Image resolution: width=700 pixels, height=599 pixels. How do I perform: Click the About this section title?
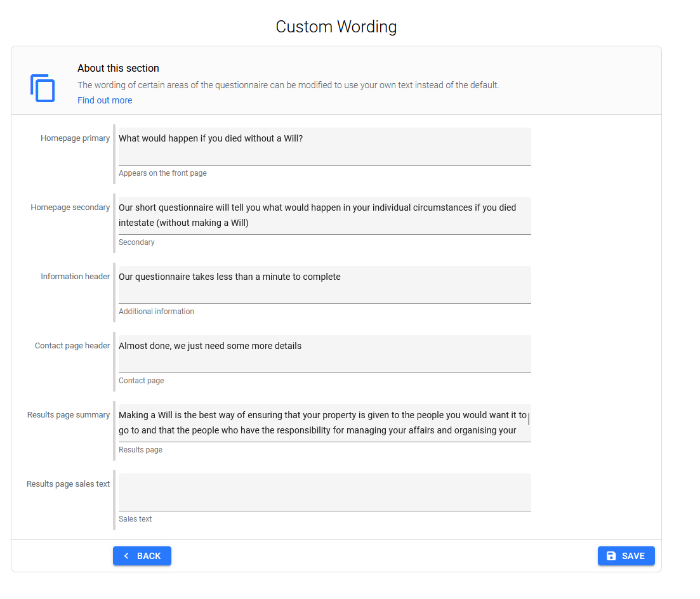(118, 68)
